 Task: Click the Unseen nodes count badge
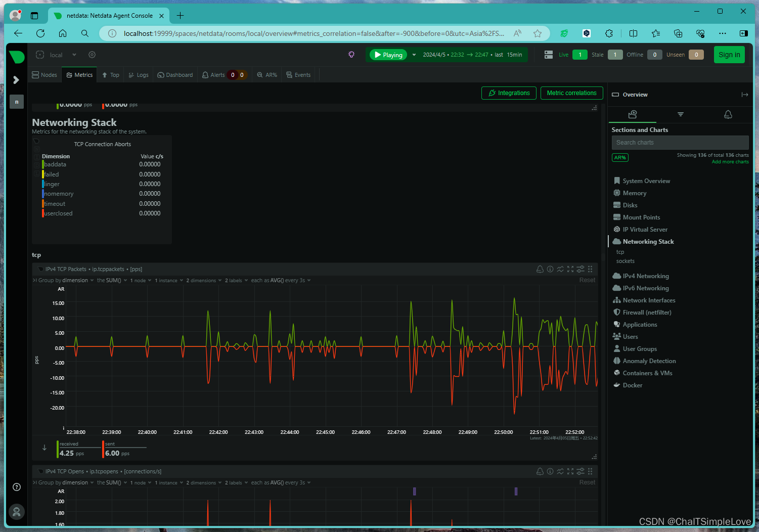[x=696, y=55]
